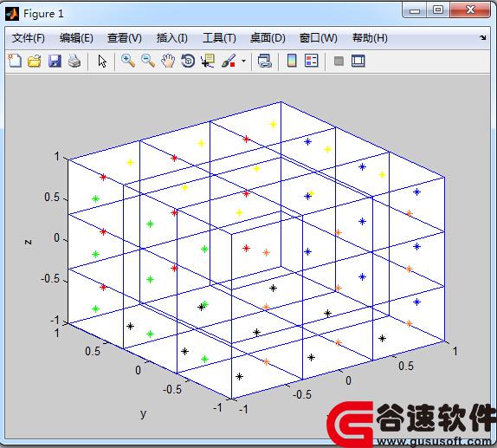Toggle the Rotate 3D tool
Screen dimensions: 497x448
188,61
